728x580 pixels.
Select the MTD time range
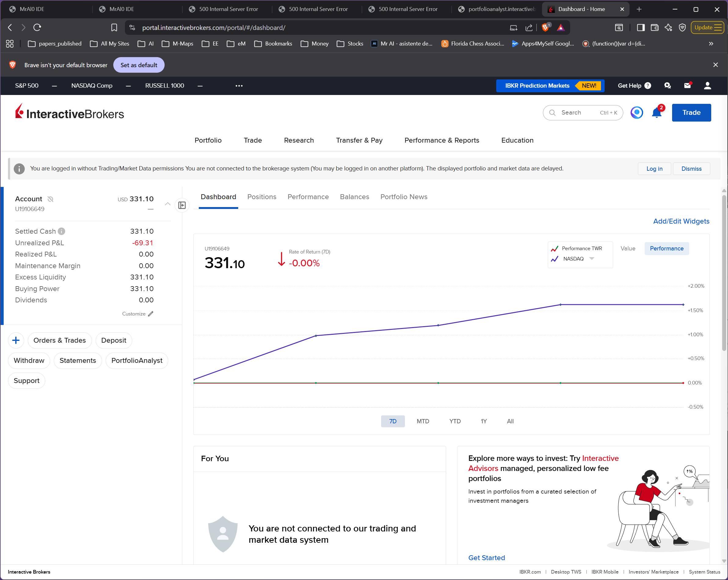(x=422, y=421)
